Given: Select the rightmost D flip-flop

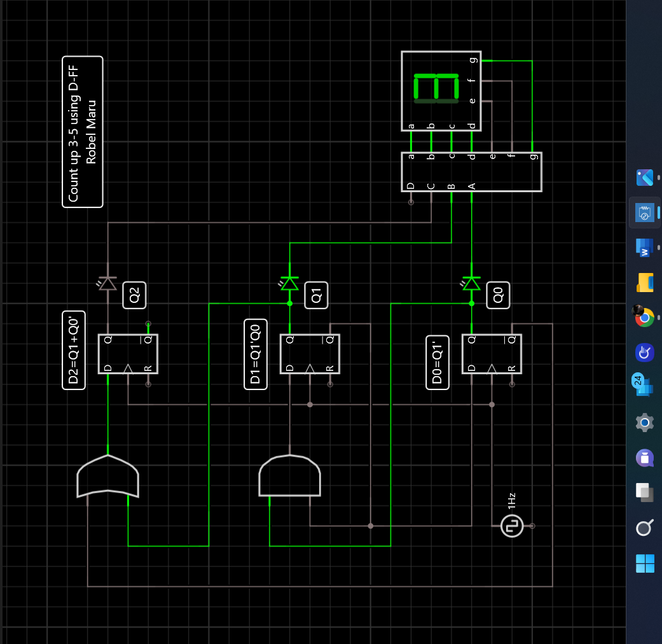Looking at the screenshot, I should 491,353.
